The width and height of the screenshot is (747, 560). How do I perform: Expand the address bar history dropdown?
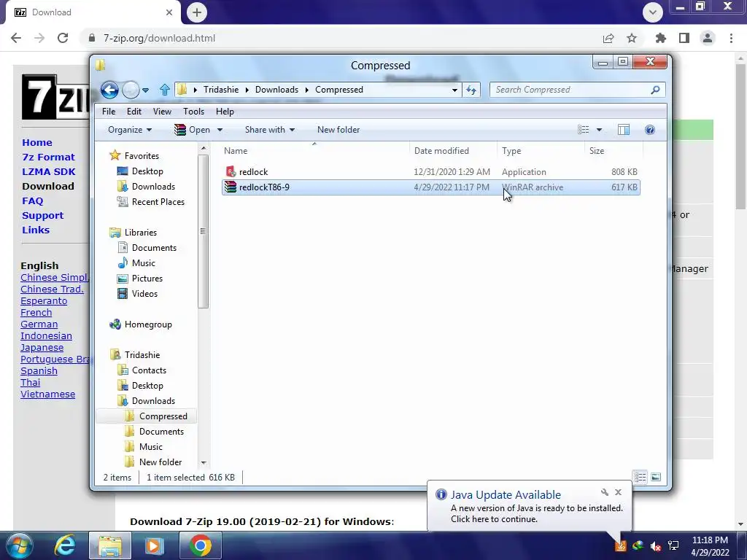point(454,90)
